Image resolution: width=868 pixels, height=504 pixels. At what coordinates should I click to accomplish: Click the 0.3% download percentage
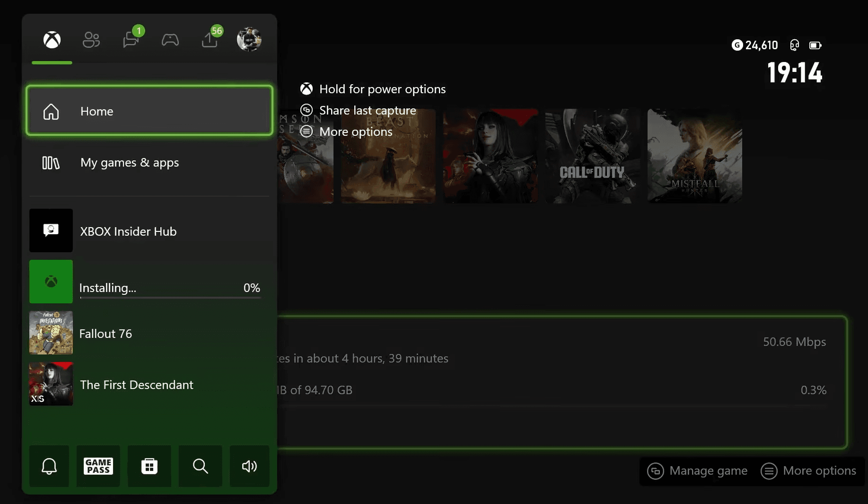[814, 390]
